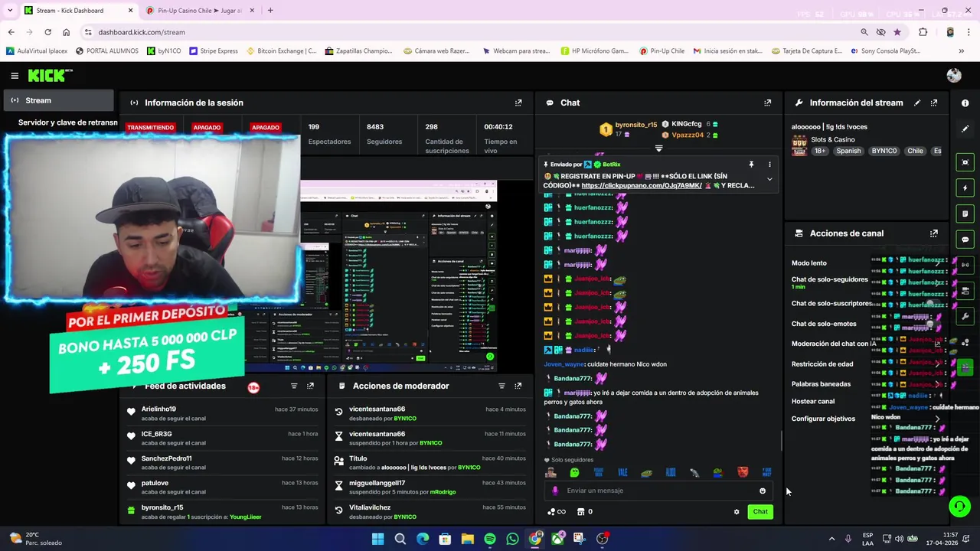Select Stream in the left sidebar
Viewport: 980px width, 551px height.
pyautogui.click(x=60, y=100)
